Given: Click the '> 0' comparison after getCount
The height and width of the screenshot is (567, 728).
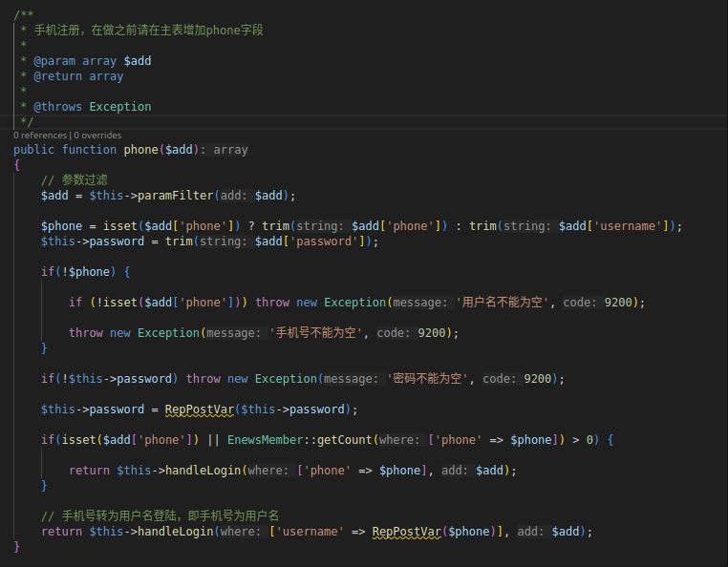Looking at the screenshot, I should (x=583, y=440).
